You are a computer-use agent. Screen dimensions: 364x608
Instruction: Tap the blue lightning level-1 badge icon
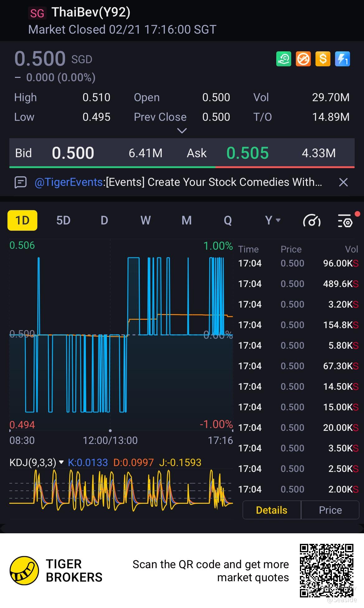(x=343, y=59)
